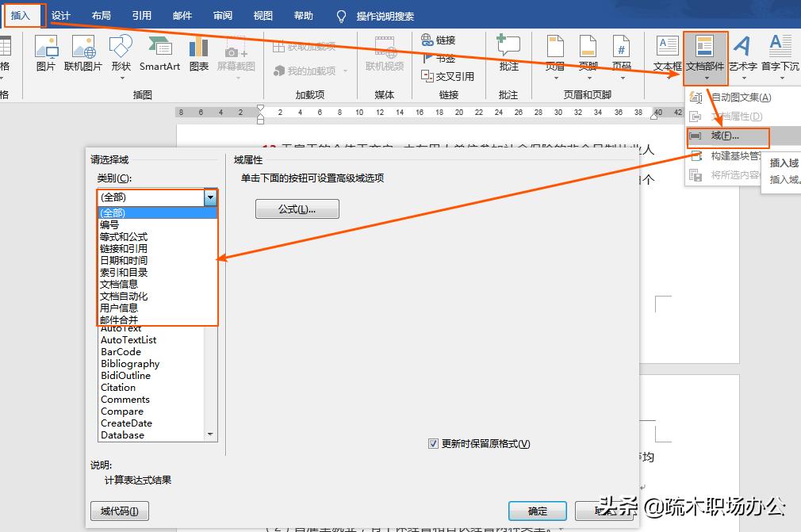
Task: Open the 类别 dropdown in the Field dialog
Action: click(x=209, y=197)
